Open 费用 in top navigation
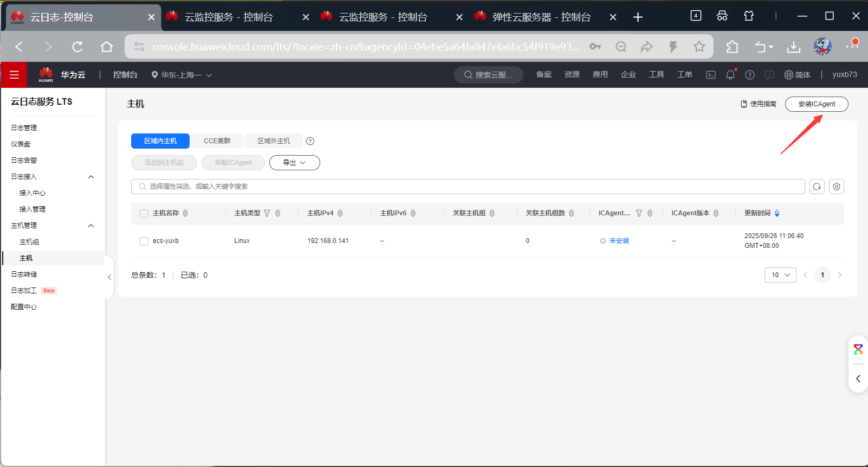Screen dimensions: 868x467 coord(600,75)
